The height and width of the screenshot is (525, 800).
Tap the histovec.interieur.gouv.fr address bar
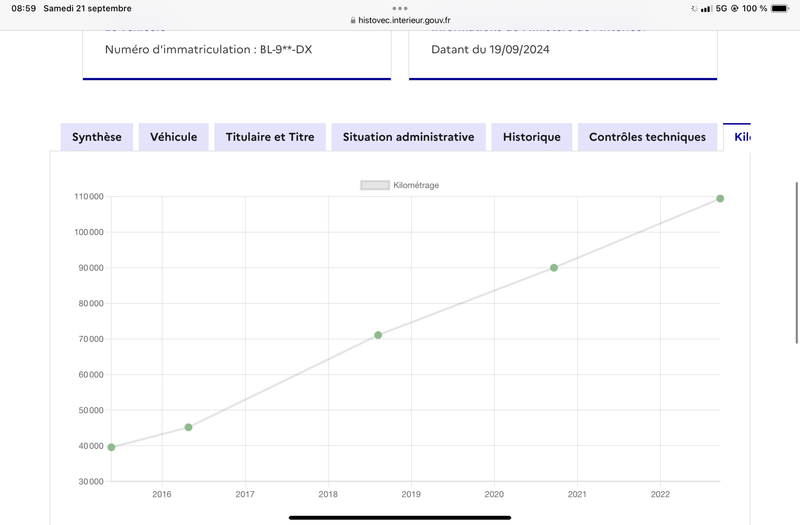(400, 20)
